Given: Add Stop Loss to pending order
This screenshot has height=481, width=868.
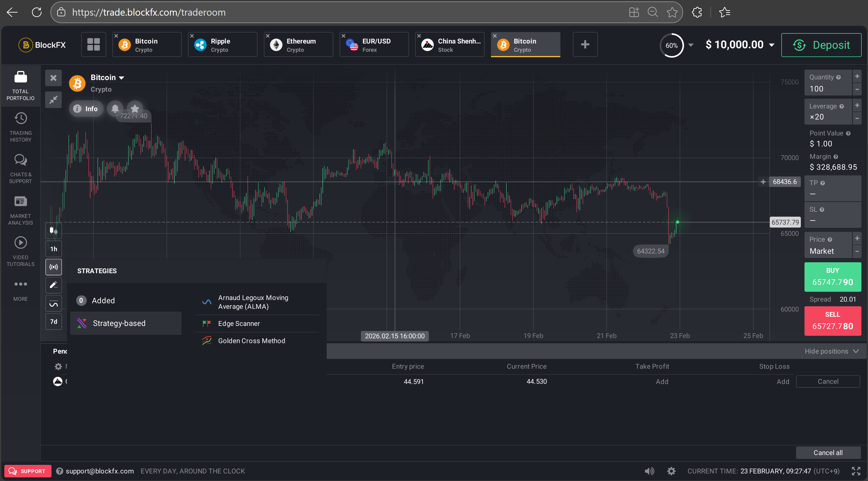Looking at the screenshot, I should coord(783,382).
